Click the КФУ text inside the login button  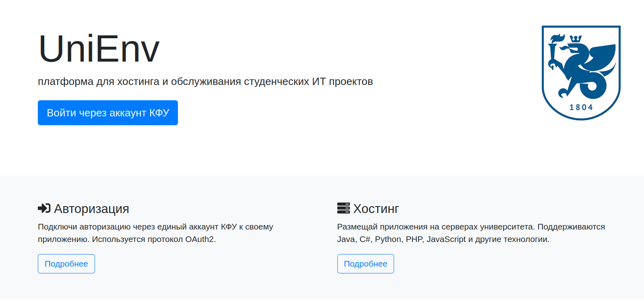pos(159,113)
